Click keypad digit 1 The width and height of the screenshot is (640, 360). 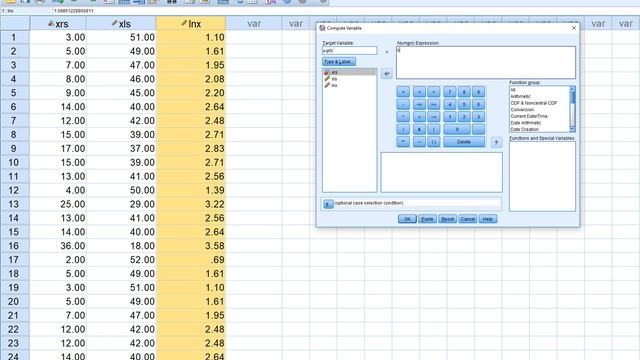450,117
